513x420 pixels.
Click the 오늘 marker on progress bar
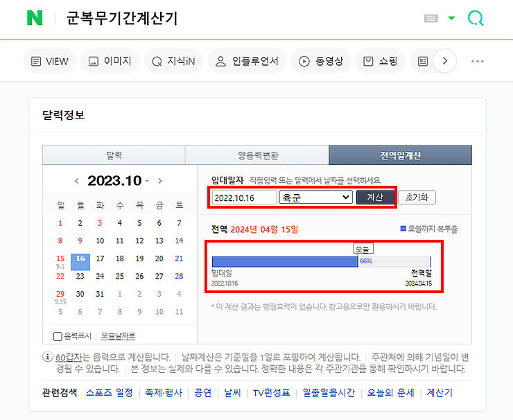(x=363, y=249)
